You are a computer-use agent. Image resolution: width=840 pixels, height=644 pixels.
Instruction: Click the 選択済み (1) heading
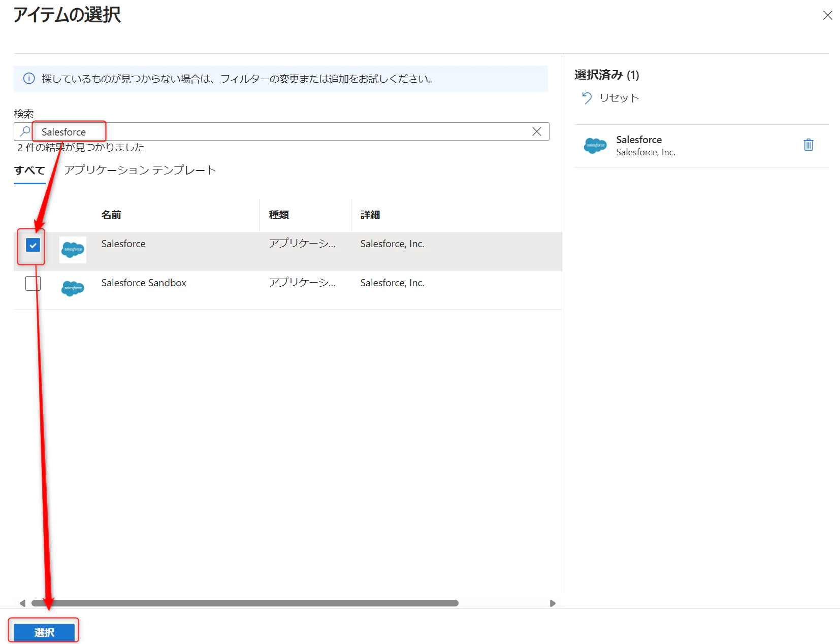[606, 75]
